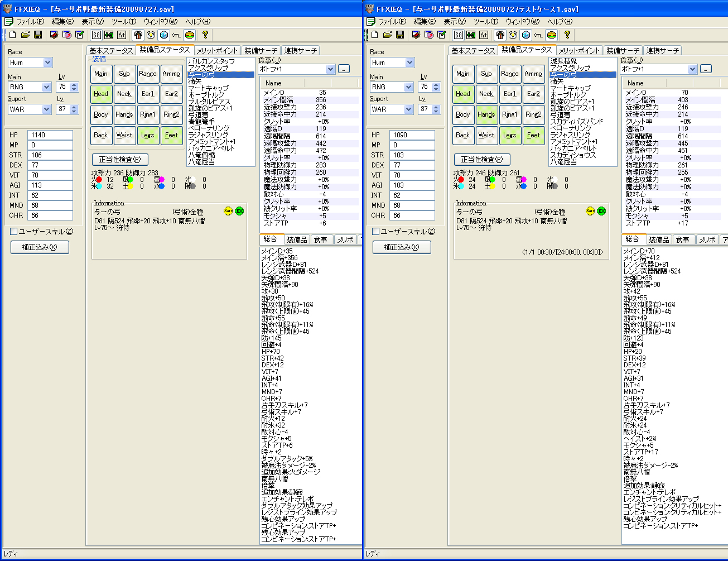Click the '68' toolbar icon in right window
Image resolution: width=728 pixels, height=561 pixels.
click(x=458, y=35)
